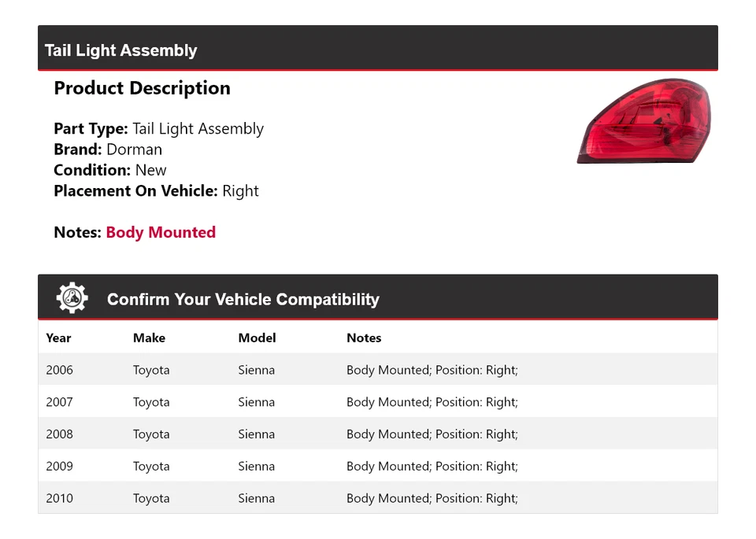Click the 2006 Toyota Sienna row year
756x539 pixels.
pos(59,370)
